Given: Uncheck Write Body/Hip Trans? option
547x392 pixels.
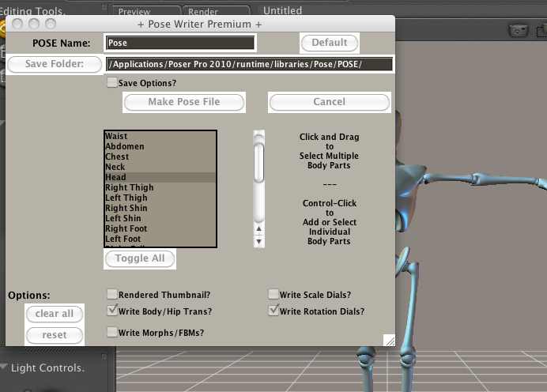Looking at the screenshot, I should pos(112,310).
